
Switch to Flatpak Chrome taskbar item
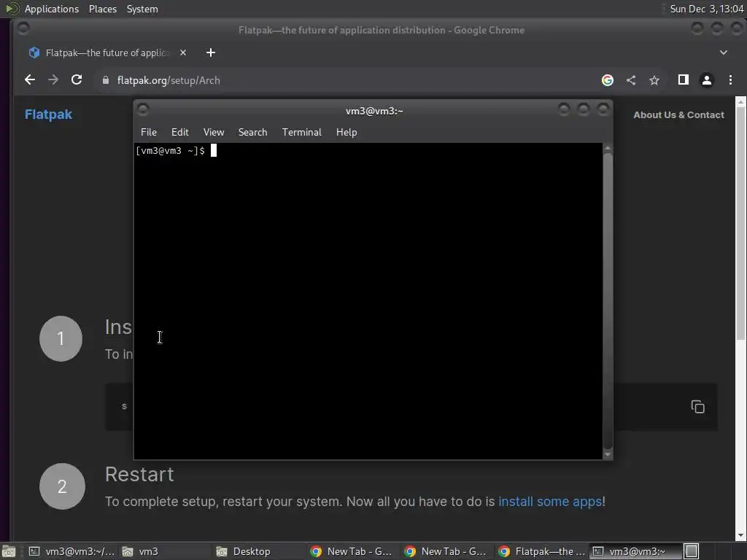pyautogui.click(x=541, y=551)
